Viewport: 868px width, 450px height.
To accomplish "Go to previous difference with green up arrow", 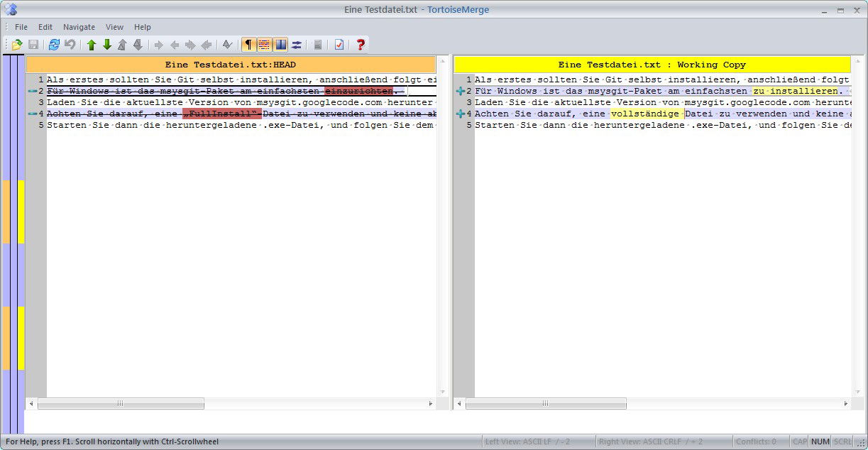I will pyautogui.click(x=92, y=45).
